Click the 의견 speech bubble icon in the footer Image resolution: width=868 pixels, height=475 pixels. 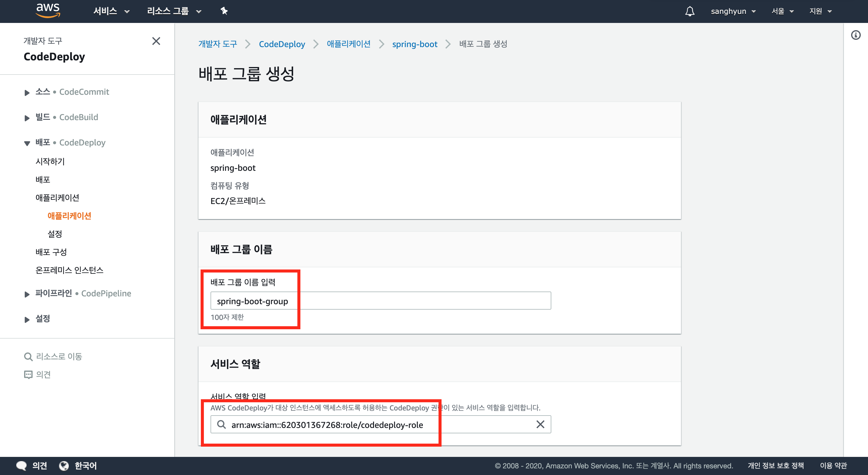point(22,466)
